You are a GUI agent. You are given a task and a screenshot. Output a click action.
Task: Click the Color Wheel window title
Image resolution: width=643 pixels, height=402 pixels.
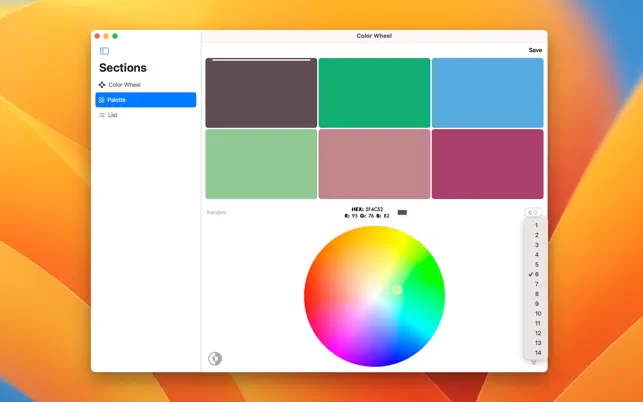tap(374, 36)
